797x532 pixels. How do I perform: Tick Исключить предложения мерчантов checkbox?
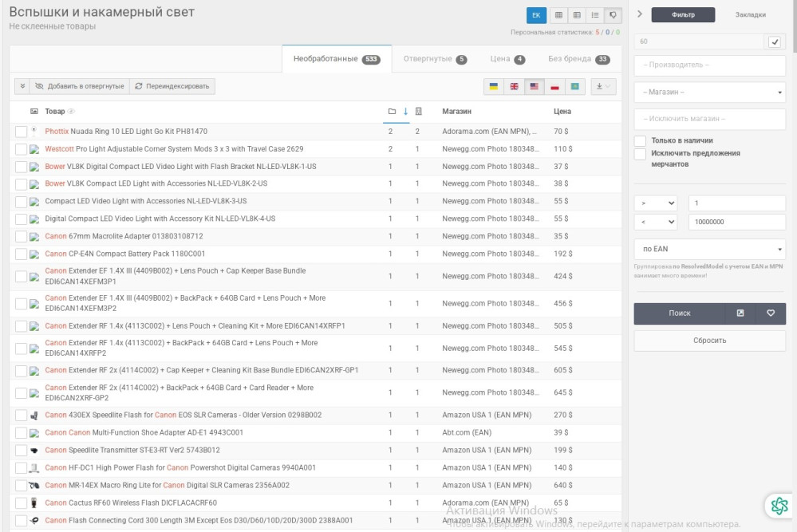(x=640, y=154)
